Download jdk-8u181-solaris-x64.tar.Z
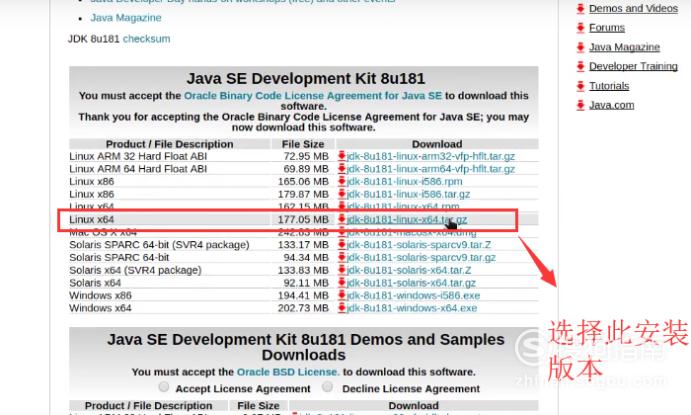Image resolution: width=691 pixels, height=415 pixels. pos(409,270)
